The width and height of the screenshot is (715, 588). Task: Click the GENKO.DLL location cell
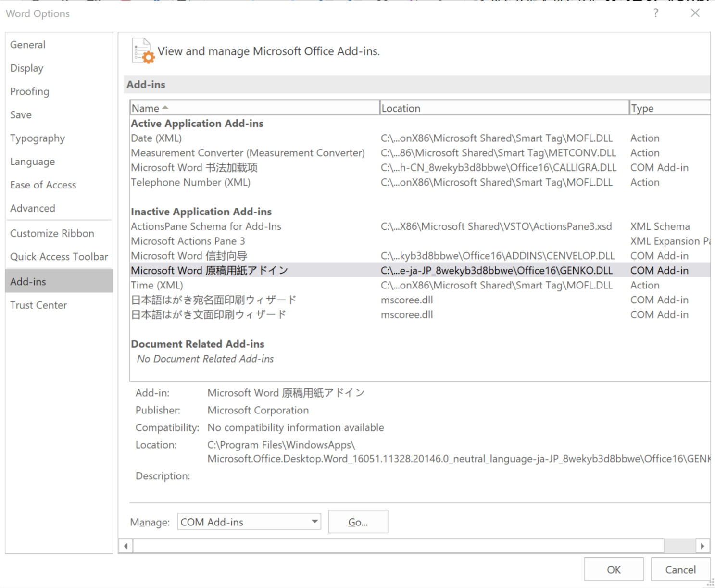[497, 271]
